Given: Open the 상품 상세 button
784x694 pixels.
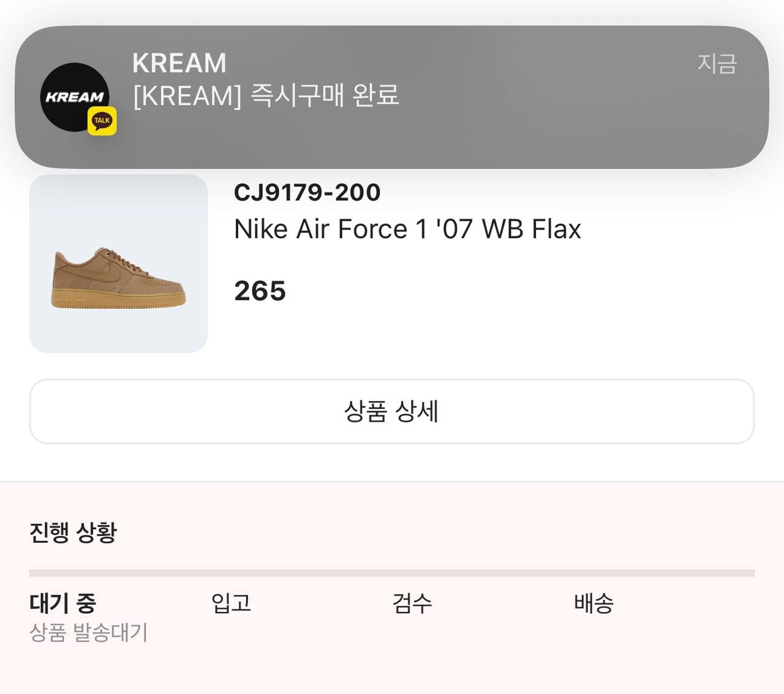Looking at the screenshot, I should (392, 411).
